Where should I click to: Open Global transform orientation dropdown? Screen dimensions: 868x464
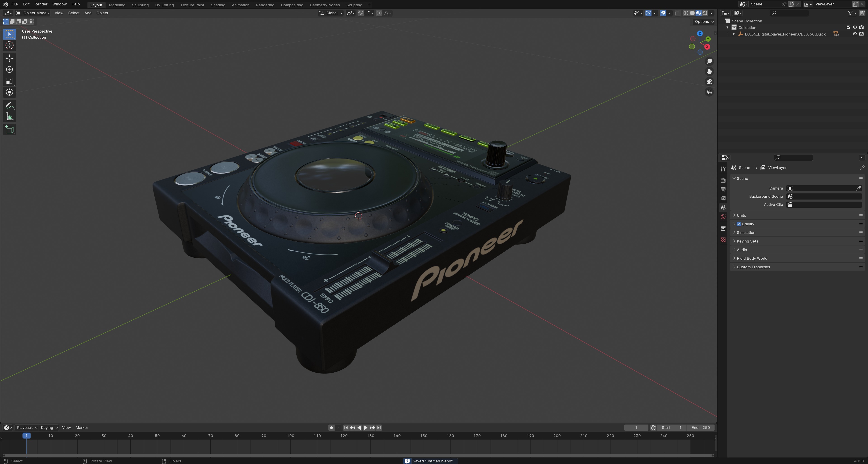[x=331, y=13]
